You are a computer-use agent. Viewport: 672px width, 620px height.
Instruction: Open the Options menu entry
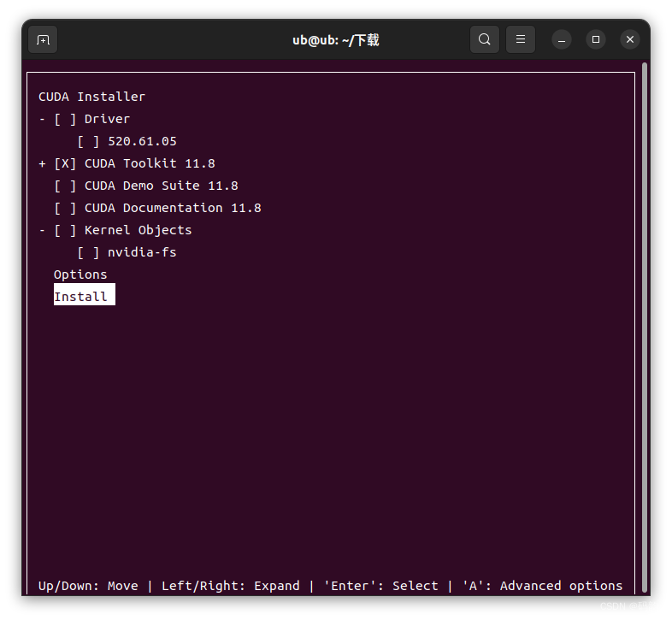[x=80, y=275]
